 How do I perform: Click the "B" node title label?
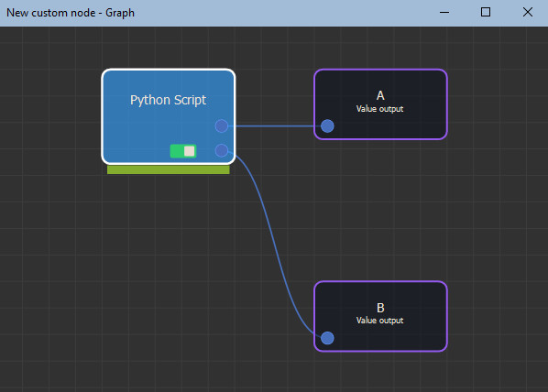[380, 308]
